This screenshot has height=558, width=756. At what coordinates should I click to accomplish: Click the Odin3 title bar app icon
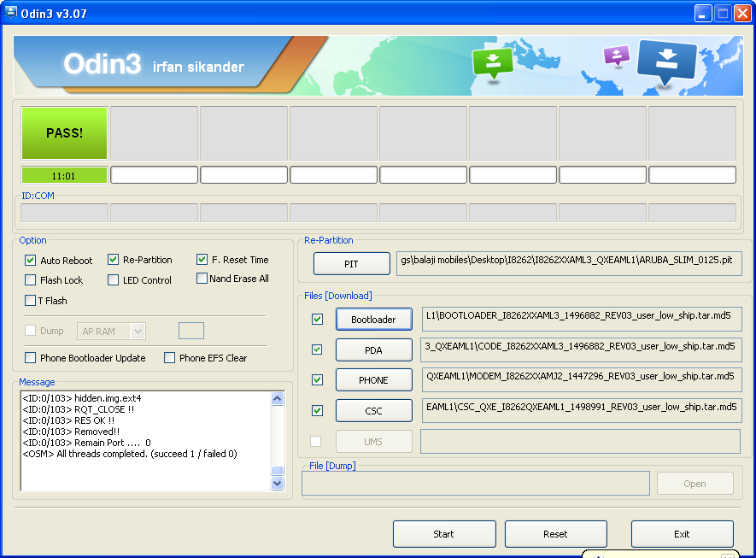click(x=10, y=13)
